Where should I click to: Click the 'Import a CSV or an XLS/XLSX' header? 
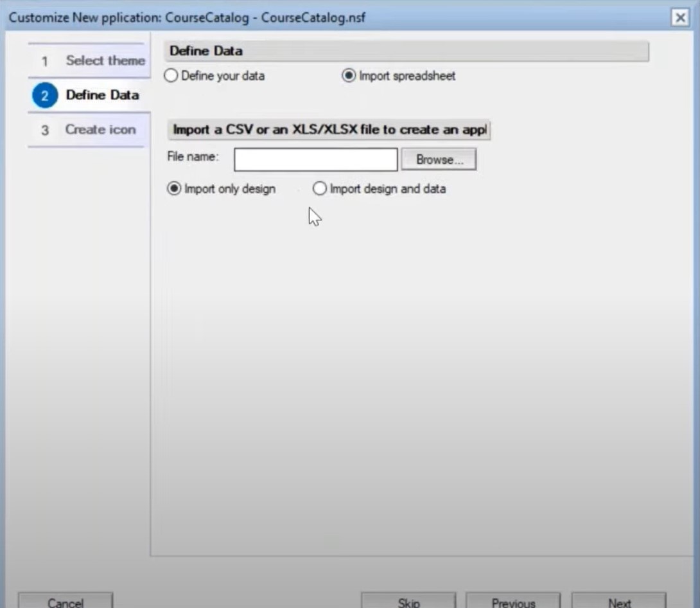pyautogui.click(x=329, y=130)
